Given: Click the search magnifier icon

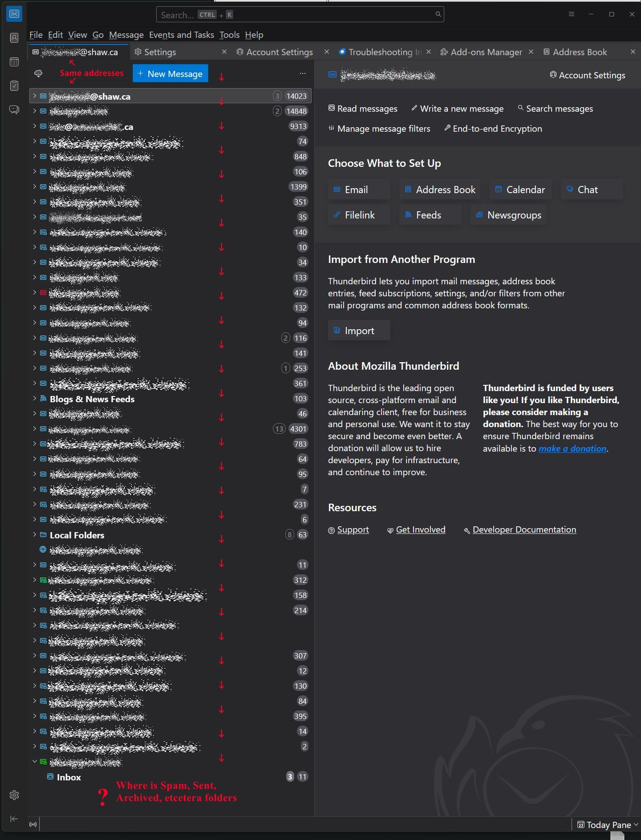Looking at the screenshot, I should [438, 14].
